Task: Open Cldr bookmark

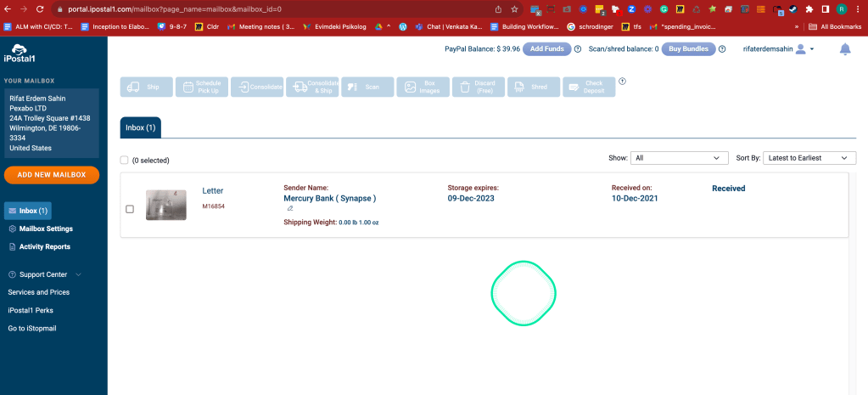Action: 208,26
